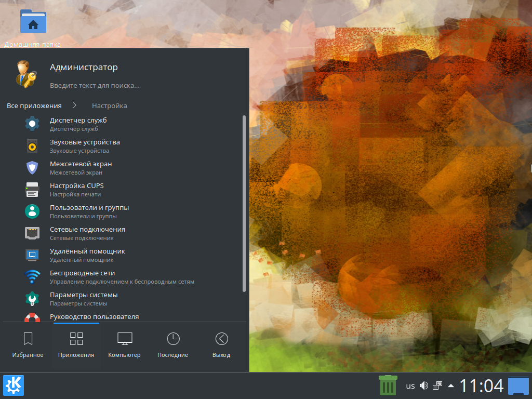
Task: Launch Беспроводные сети Wi-Fi icon
Action: click(x=32, y=277)
